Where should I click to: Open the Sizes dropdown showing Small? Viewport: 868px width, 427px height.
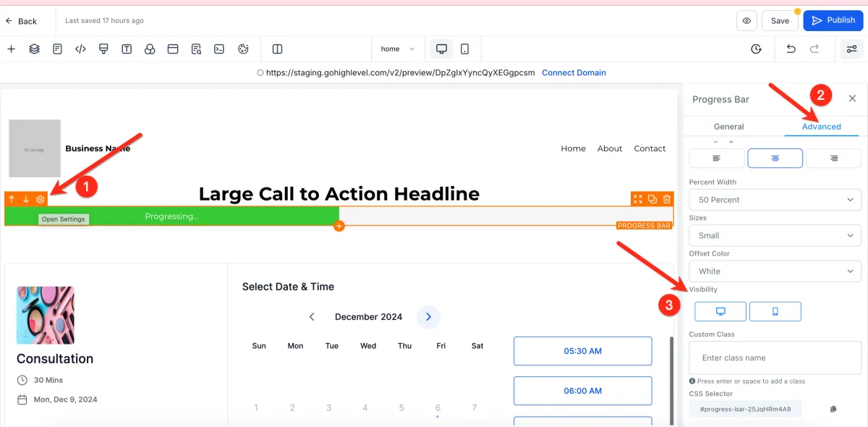(x=775, y=235)
